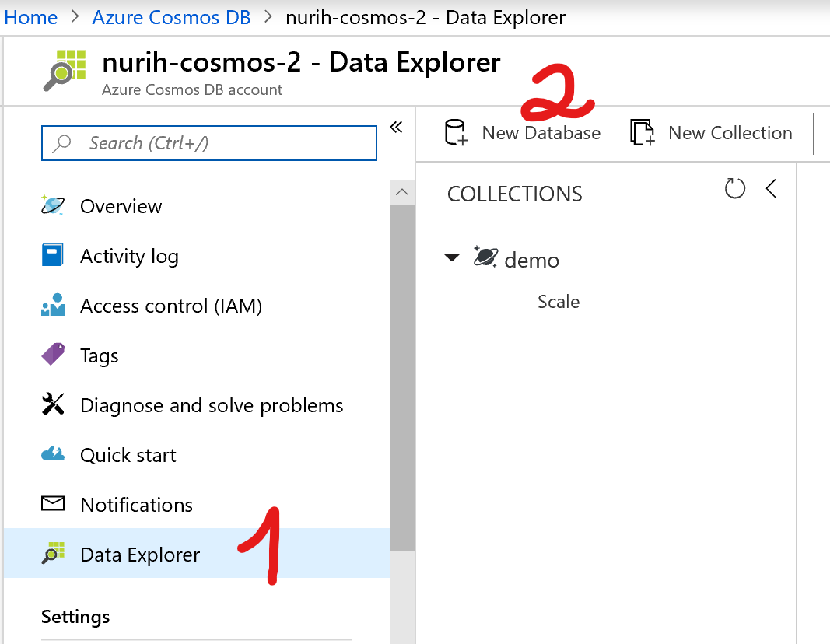The height and width of the screenshot is (644, 830).
Task: Open the Overview menu item
Action: (121, 206)
